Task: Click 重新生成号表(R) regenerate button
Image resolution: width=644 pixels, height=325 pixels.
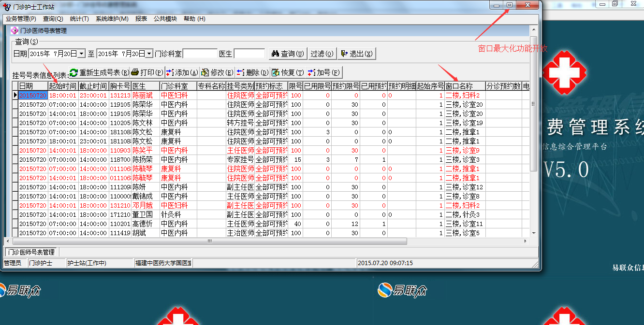Action: pos(99,72)
